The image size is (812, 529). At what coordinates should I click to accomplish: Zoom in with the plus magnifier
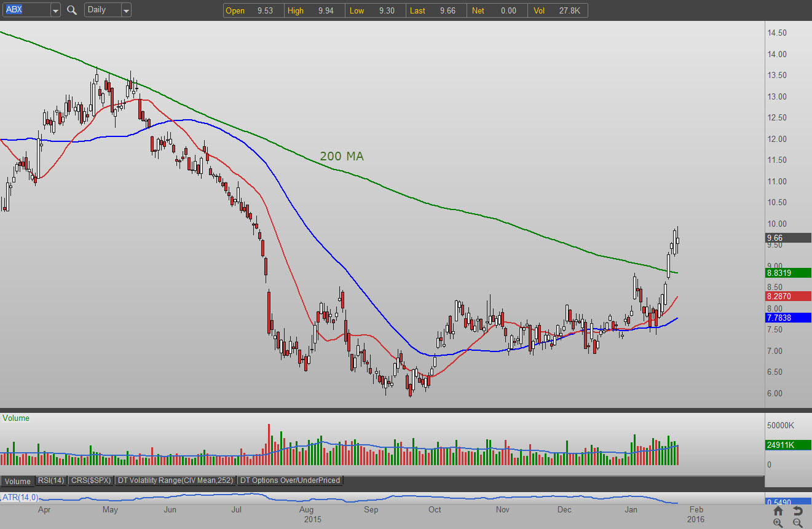tap(778, 523)
